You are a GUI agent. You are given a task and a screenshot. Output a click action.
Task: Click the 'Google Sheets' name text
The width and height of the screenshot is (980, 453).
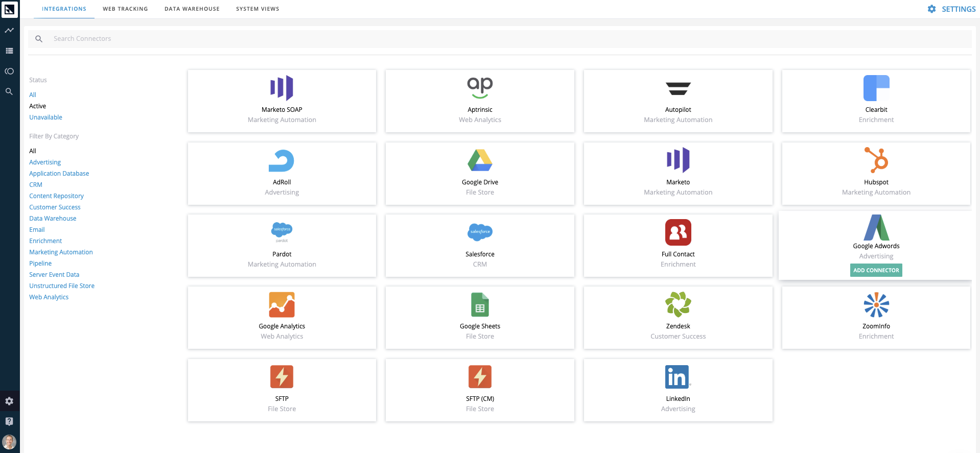pos(480,326)
